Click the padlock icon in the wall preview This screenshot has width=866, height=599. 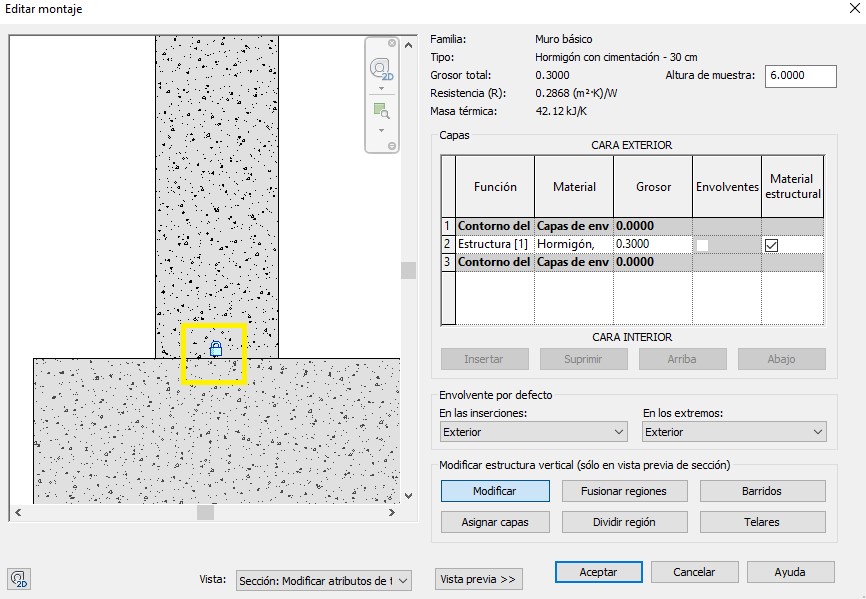215,349
